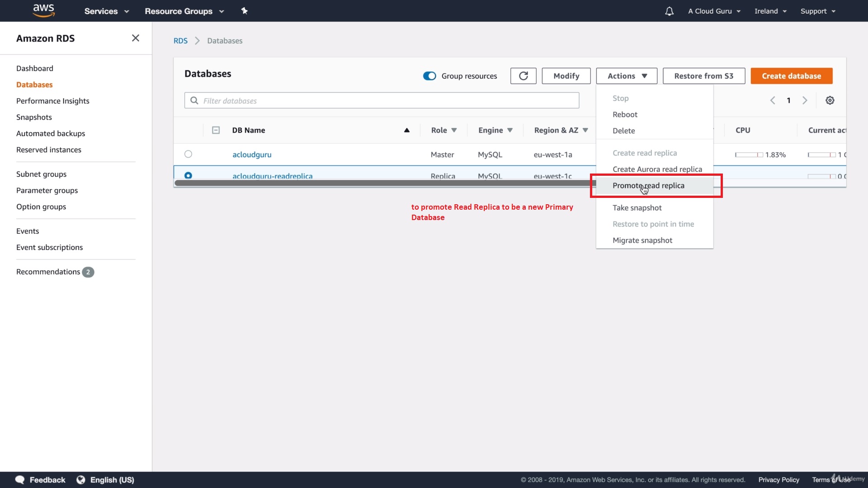Select Take snapshot menu entry
The height and width of the screenshot is (488, 868).
coord(637,208)
